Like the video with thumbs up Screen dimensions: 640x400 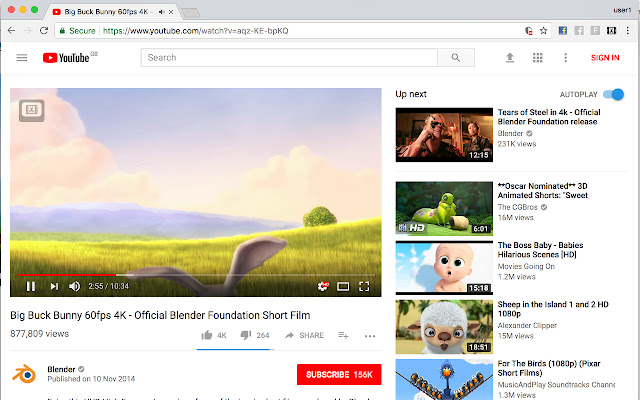(207, 336)
